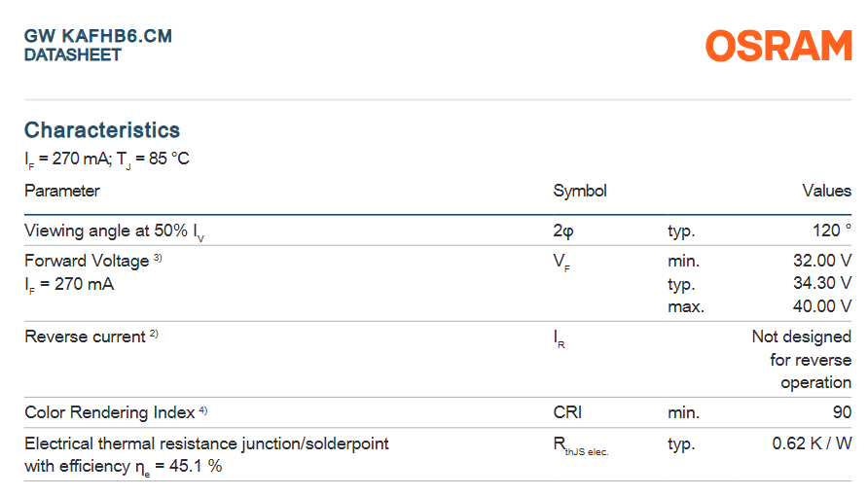The width and height of the screenshot is (868, 496).
Task: Click the typical forward voltage 34.30 V
Action: coord(822,283)
